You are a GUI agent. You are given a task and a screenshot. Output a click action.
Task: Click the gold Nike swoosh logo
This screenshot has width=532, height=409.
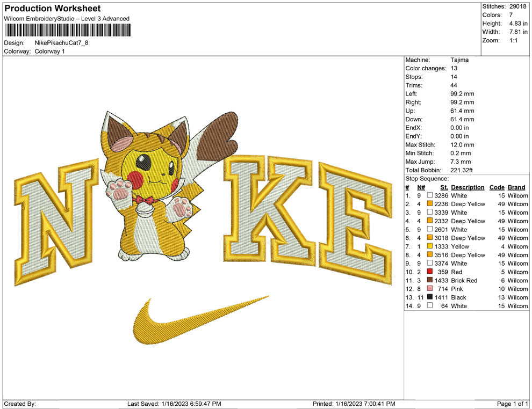point(200,321)
